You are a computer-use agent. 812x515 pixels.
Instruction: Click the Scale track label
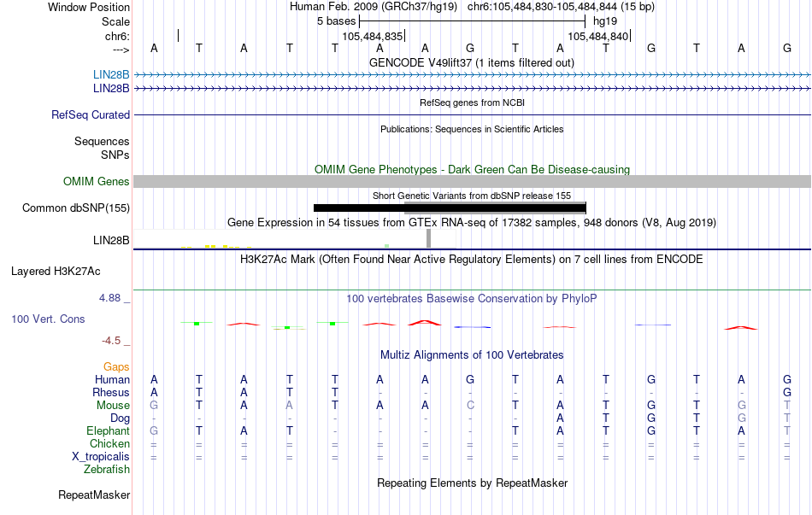point(115,21)
